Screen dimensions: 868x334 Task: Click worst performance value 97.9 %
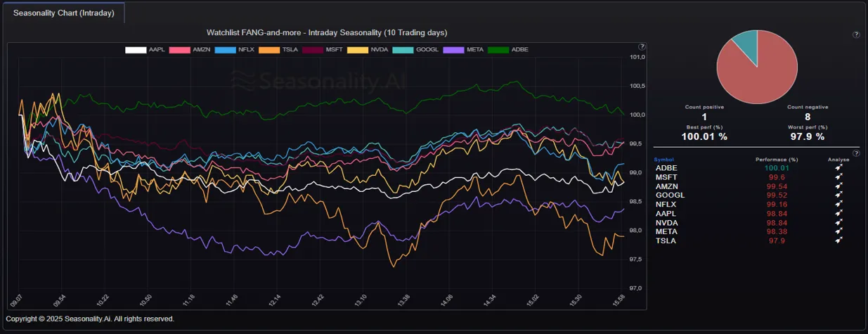(x=807, y=136)
